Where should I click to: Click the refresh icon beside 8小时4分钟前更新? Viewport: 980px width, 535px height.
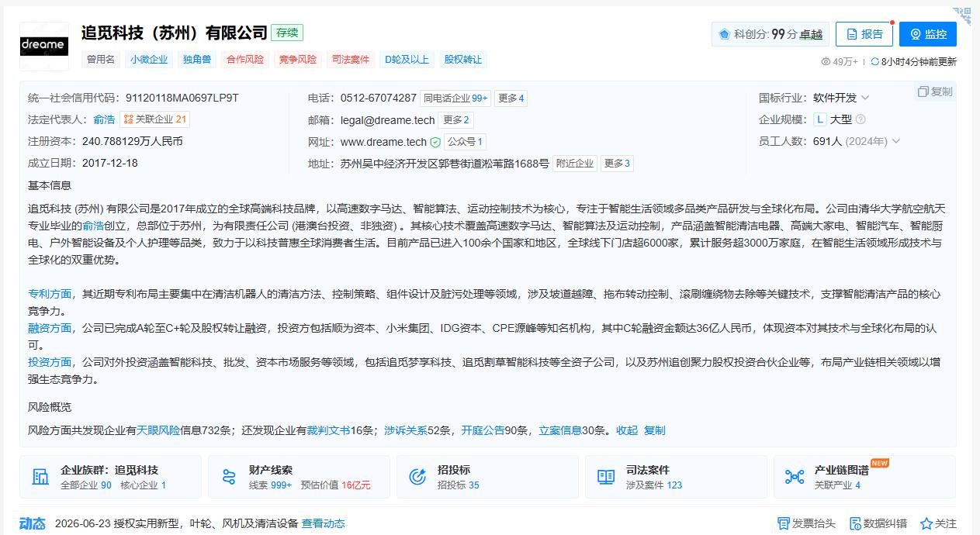click(875, 61)
